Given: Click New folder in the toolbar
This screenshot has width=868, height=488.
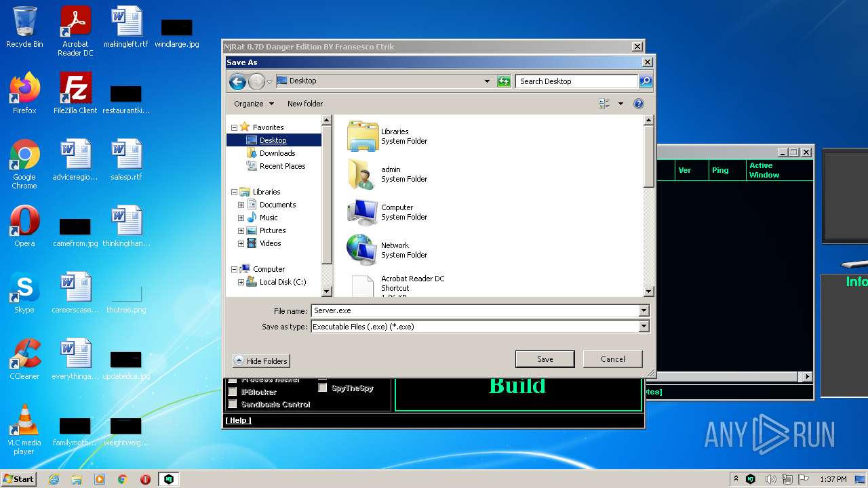Looking at the screenshot, I should (x=305, y=104).
